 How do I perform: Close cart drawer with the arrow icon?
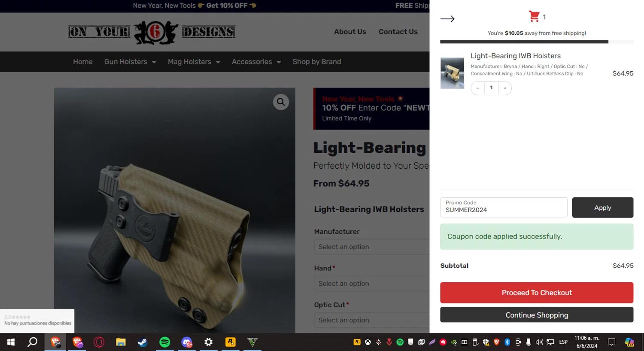pos(447,18)
